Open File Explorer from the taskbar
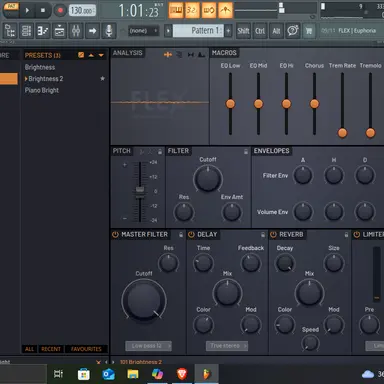 [x=133, y=374]
